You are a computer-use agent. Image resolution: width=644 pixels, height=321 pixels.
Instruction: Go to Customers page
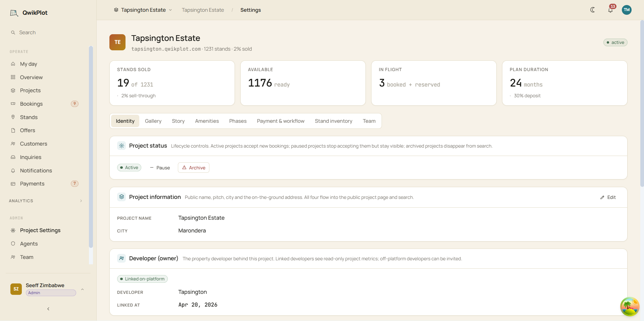coord(46,144)
